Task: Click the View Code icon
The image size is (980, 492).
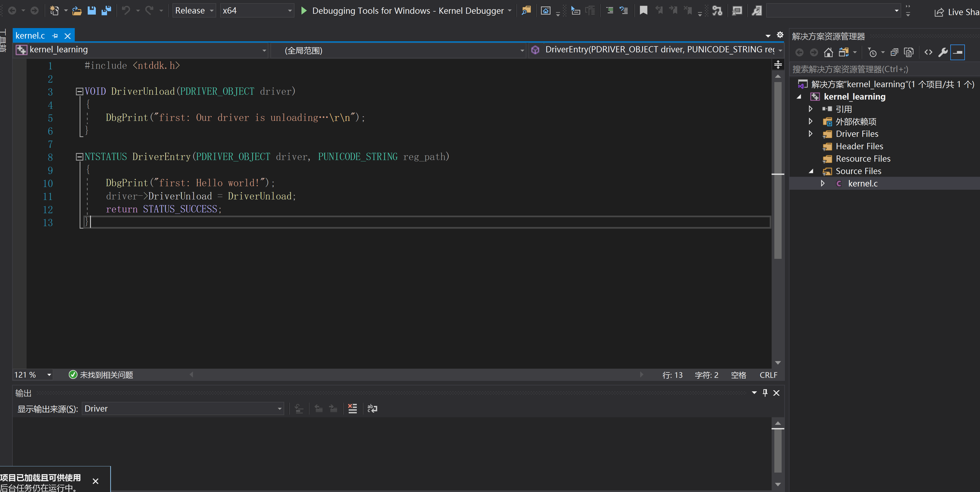Action: [928, 52]
